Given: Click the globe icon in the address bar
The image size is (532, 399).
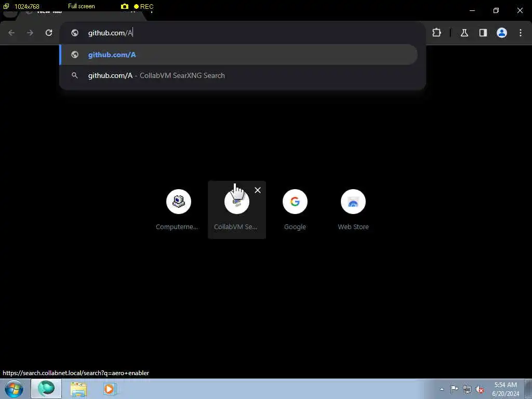Looking at the screenshot, I should click(75, 33).
